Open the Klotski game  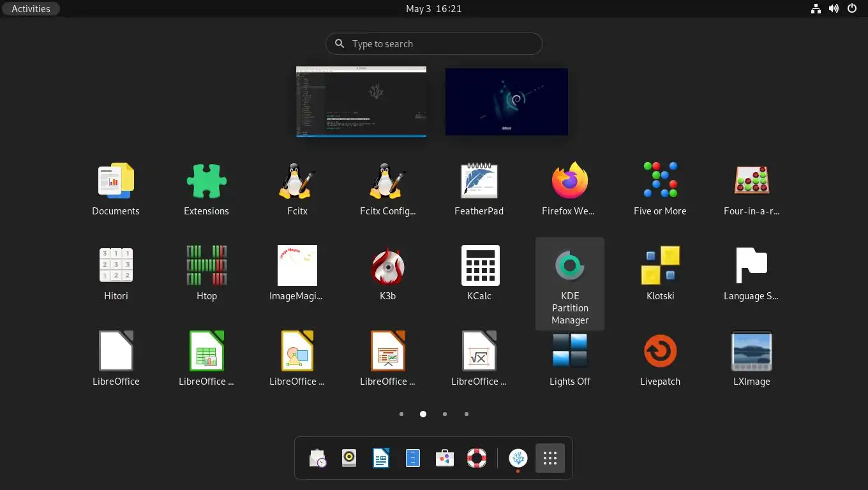660,273
